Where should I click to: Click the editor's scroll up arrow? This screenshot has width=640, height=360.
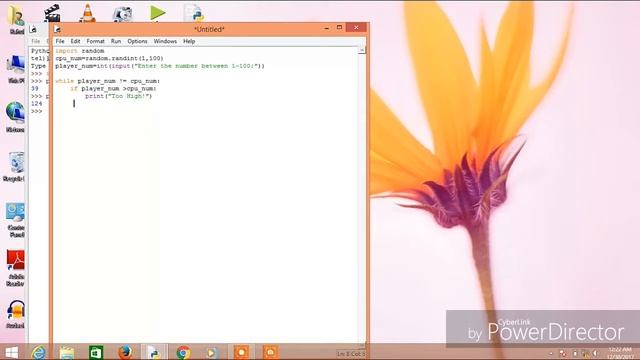click(x=362, y=51)
